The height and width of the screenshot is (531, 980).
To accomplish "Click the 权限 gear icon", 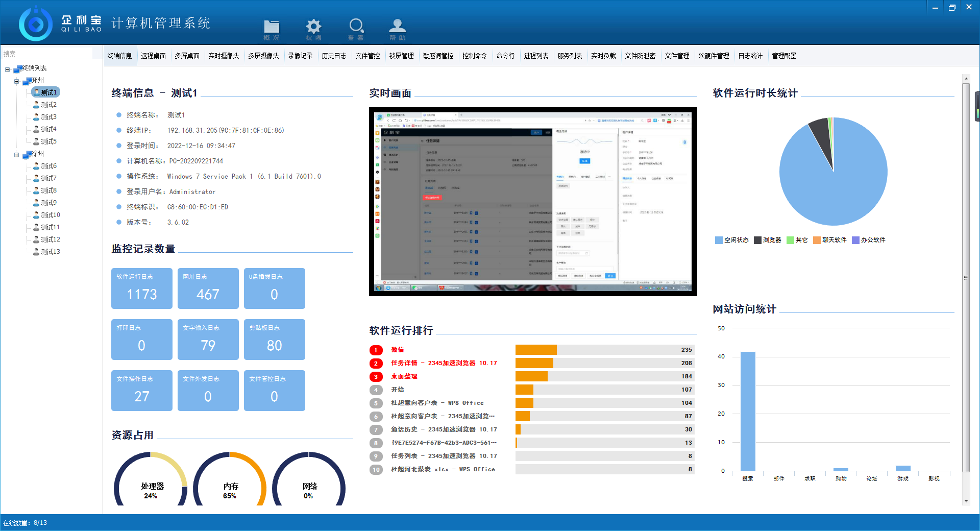I will 313,27.
